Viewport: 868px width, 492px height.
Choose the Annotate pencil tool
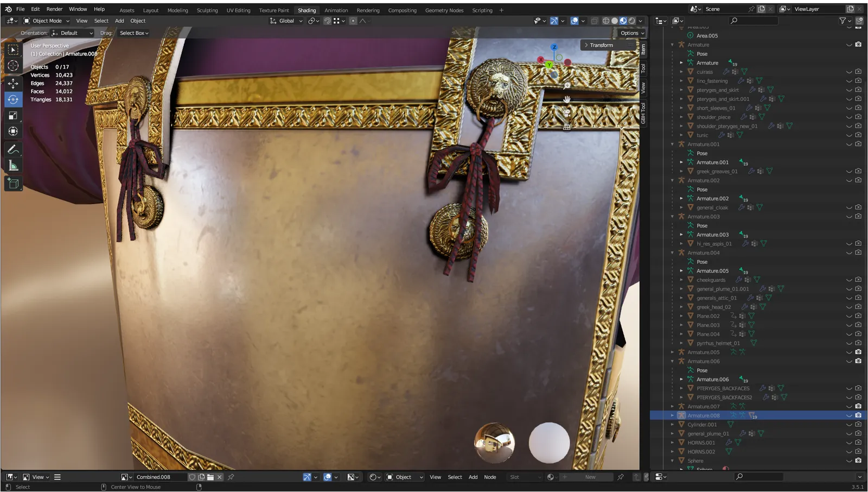click(x=13, y=149)
